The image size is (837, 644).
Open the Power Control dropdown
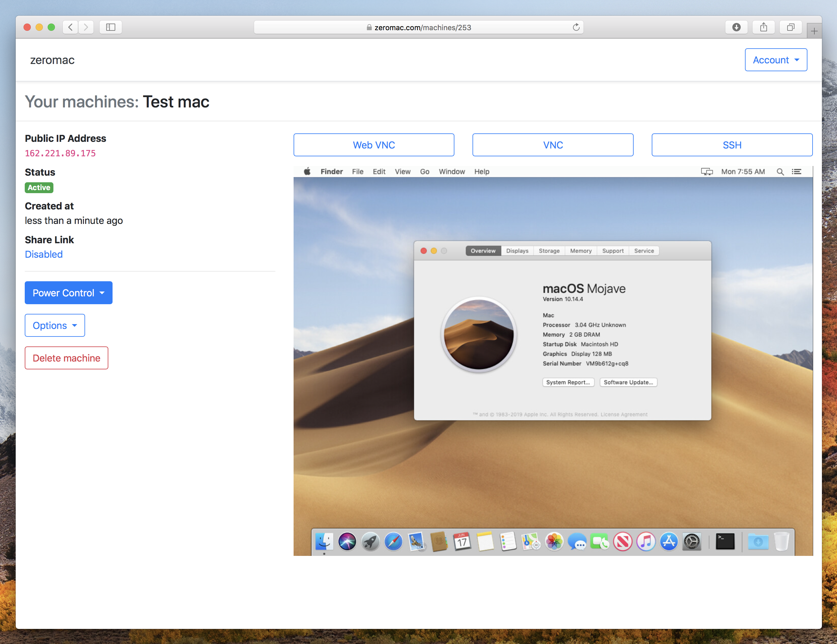(68, 293)
